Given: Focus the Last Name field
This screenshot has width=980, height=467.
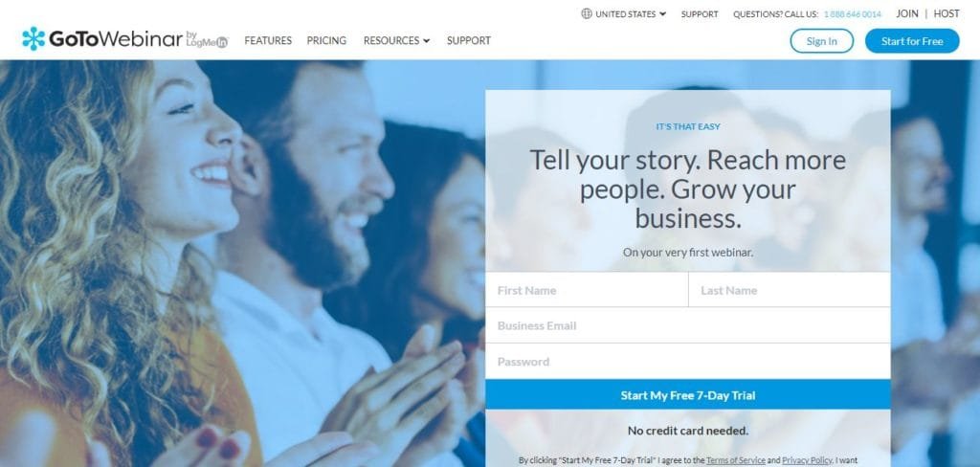Looking at the screenshot, I should click(790, 290).
